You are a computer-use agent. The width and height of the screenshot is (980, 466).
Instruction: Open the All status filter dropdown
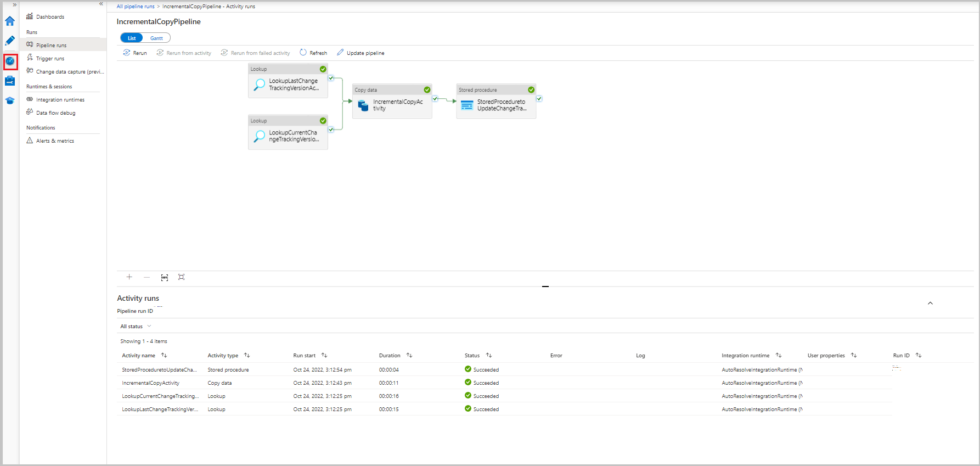(136, 327)
